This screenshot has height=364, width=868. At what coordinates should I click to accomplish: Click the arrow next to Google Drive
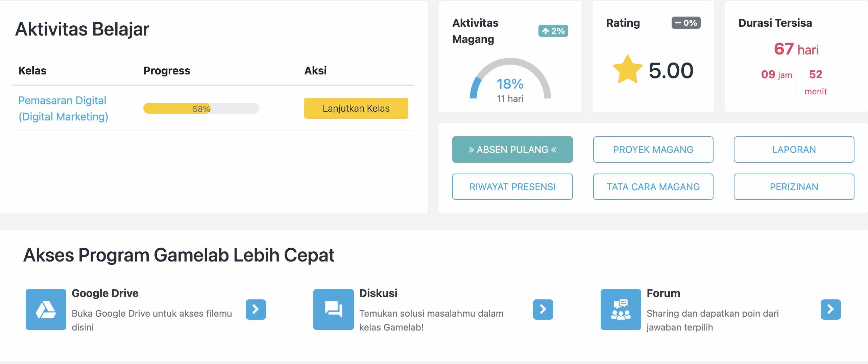[x=255, y=309]
